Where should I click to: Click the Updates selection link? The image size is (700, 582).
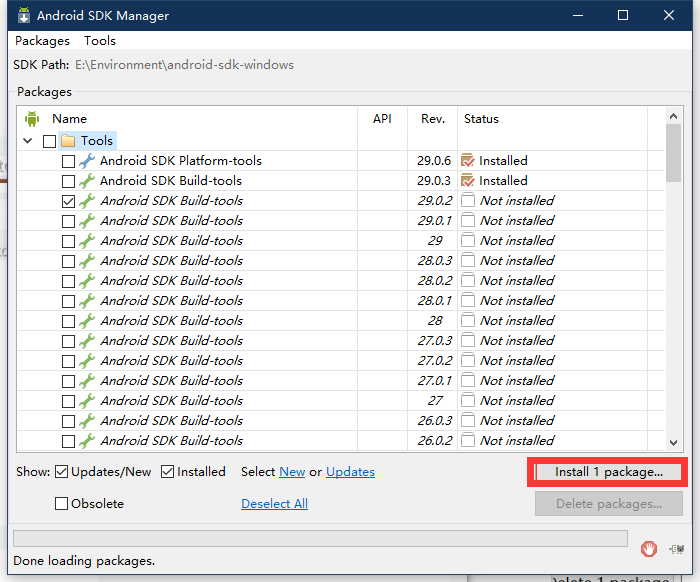coord(350,472)
